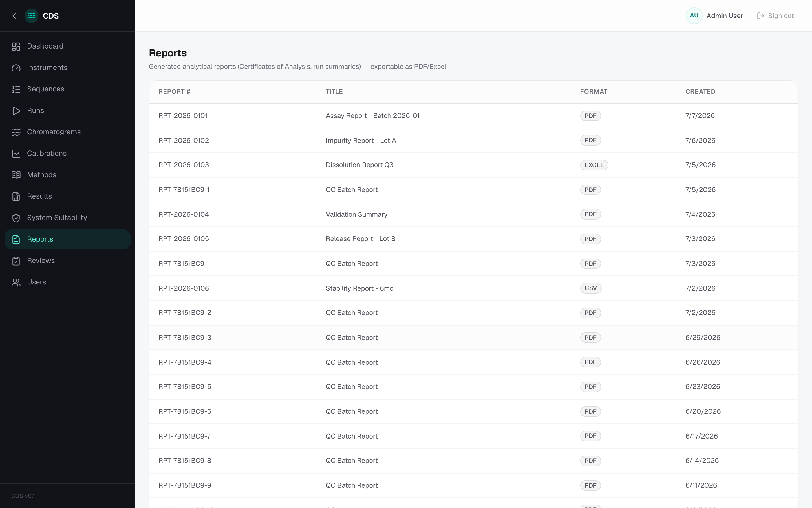Click the Sign out arrow icon
The width and height of the screenshot is (812, 508).
(x=761, y=16)
